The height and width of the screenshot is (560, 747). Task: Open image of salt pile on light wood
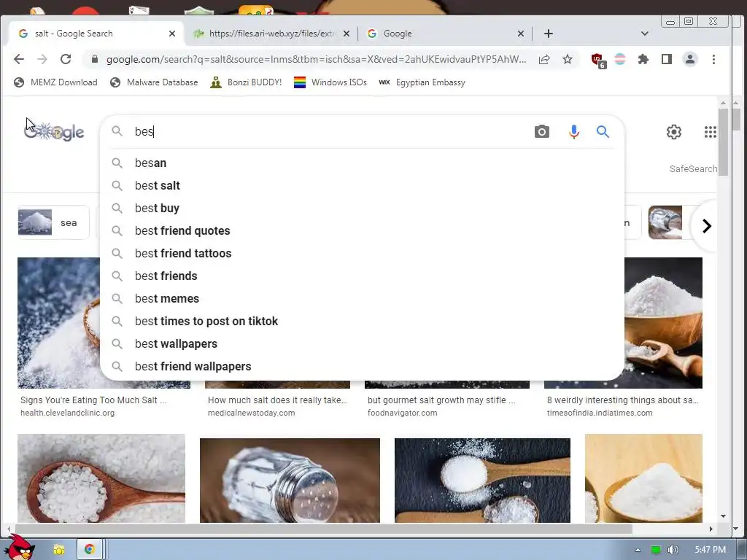(643, 478)
